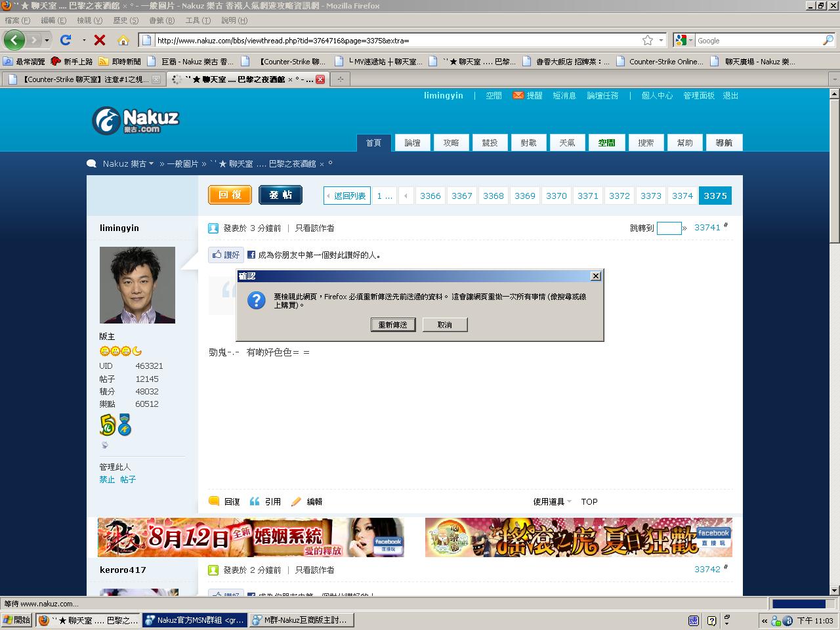Screen dimensions: 840x630
Task: Go to the previous page arrow in pagination
Action: pyautogui.click(x=406, y=196)
